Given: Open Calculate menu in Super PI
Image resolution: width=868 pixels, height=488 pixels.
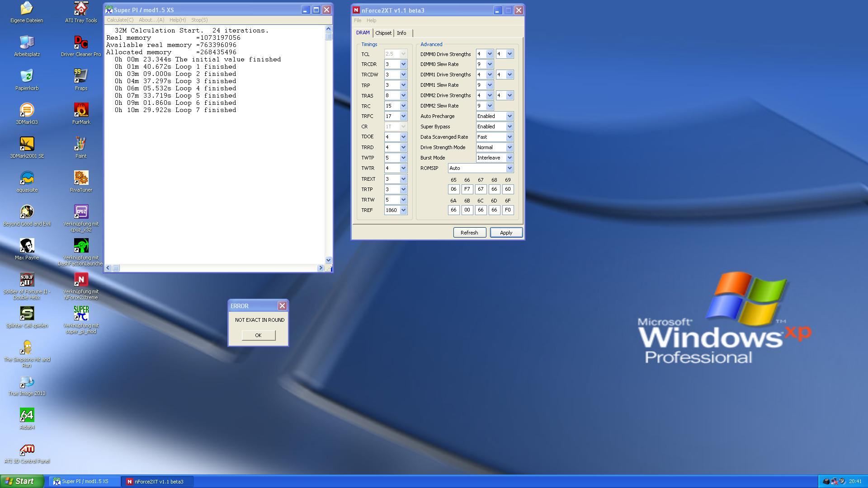Looking at the screenshot, I should (120, 20).
